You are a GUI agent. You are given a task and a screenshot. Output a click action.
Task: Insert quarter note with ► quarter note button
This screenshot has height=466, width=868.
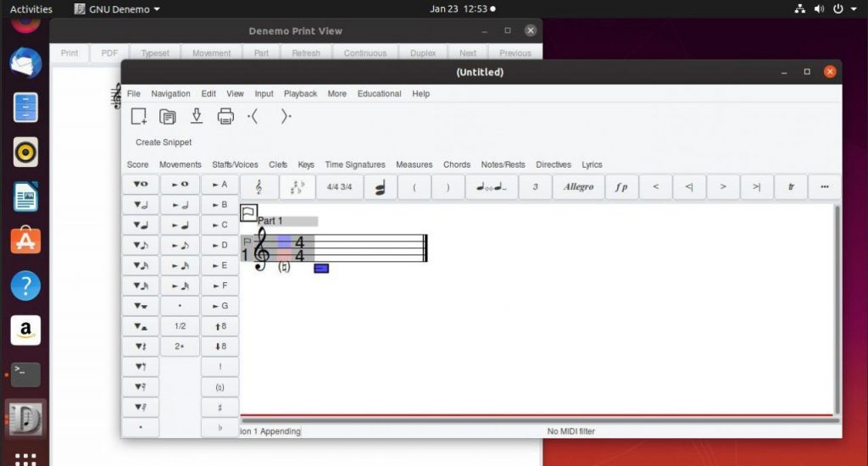[x=180, y=225]
